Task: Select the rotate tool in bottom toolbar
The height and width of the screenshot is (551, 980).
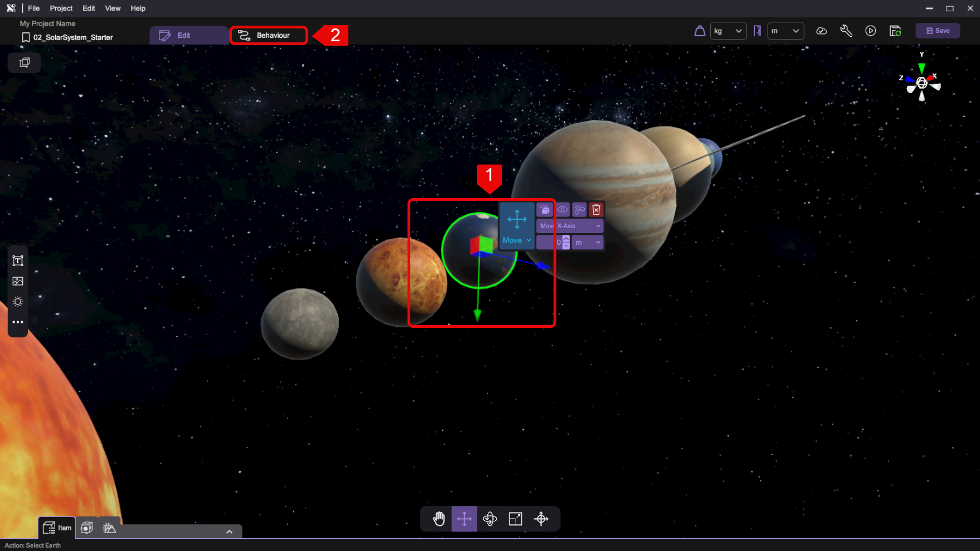Action: pyautogui.click(x=490, y=519)
